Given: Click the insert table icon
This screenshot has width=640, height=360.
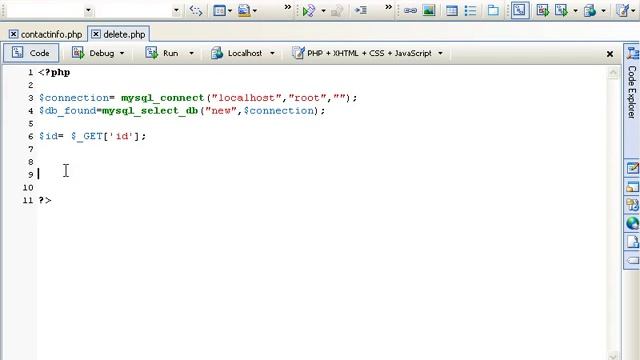Looking at the screenshot, I should 452,11.
